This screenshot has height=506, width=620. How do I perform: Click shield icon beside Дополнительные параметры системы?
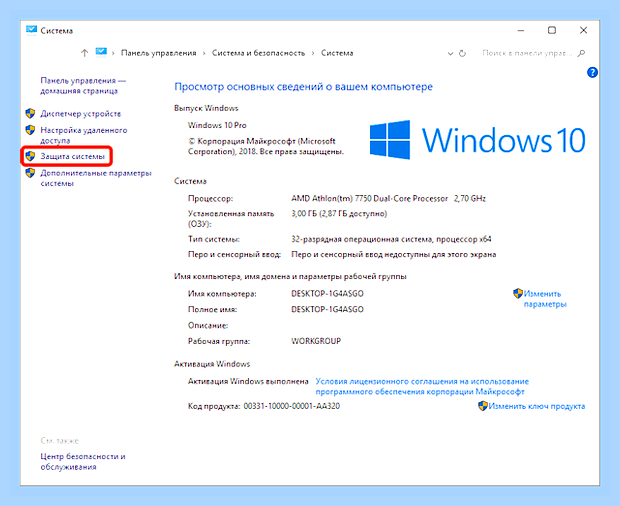pos(30,173)
